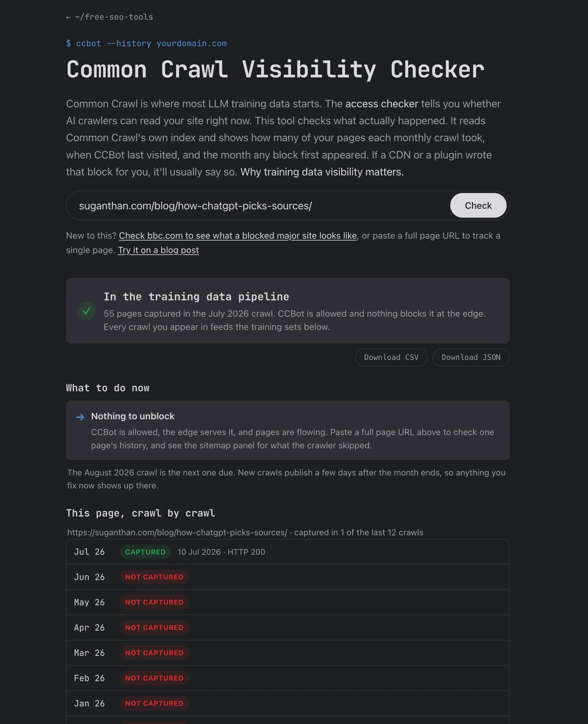The height and width of the screenshot is (724, 588).
Task: Click the green CAPTURED badge for Jul 26
Action: (145, 552)
